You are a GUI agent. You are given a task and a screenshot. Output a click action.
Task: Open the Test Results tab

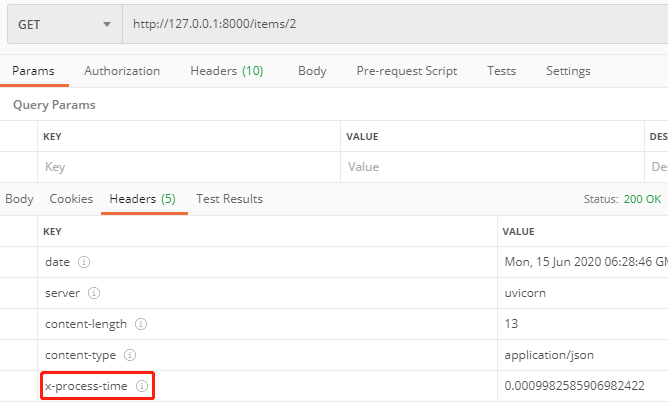[x=229, y=199]
